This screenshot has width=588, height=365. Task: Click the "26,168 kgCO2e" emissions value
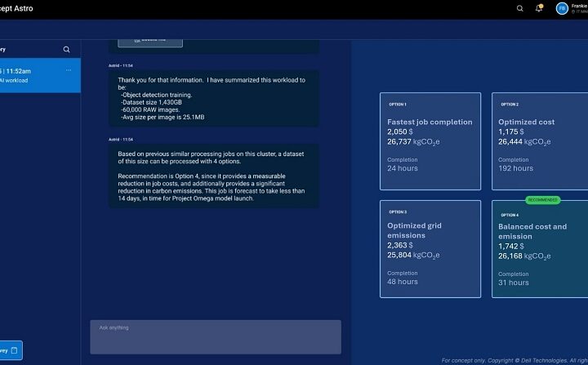(x=524, y=256)
